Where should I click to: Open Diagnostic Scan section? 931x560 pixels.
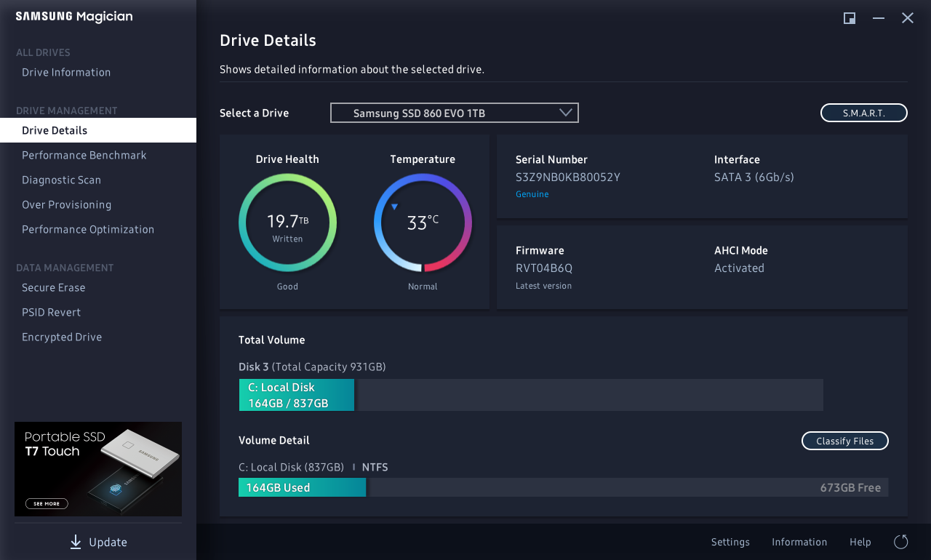click(62, 180)
